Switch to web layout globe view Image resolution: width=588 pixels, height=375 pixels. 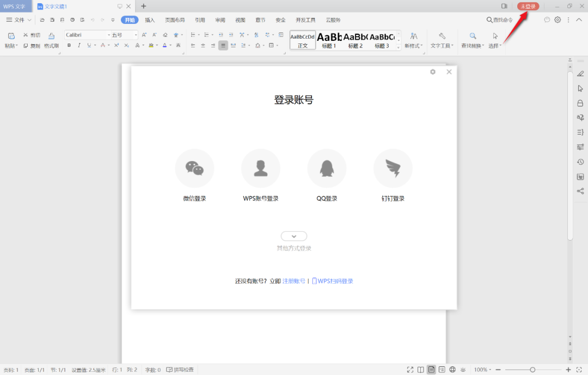pyautogui.click(x=452, y=370)
